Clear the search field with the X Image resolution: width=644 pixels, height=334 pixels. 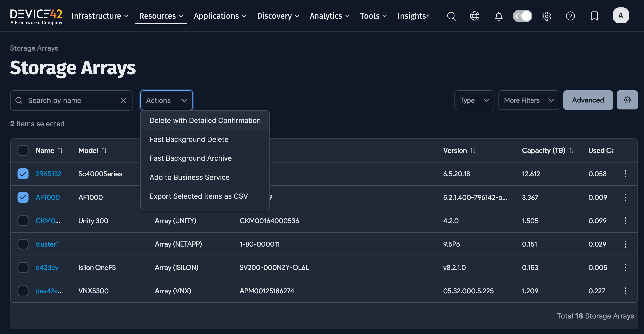[124, 100]
